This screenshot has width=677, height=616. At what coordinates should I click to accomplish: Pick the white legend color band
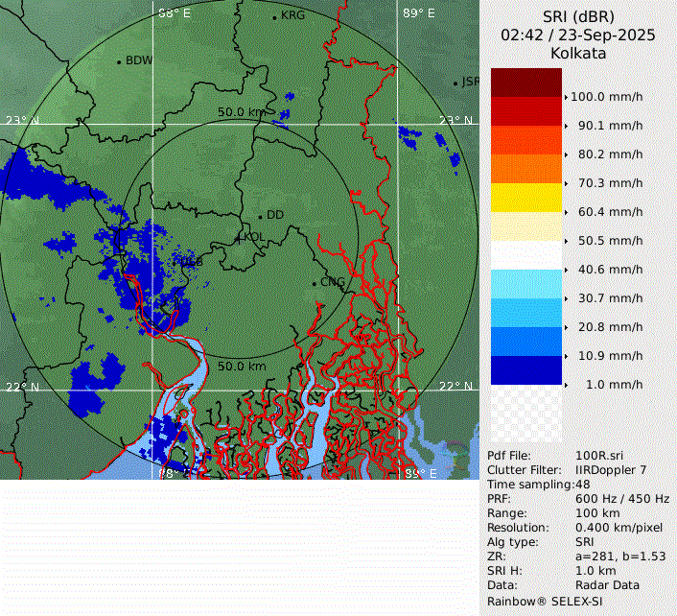[525, 255]
